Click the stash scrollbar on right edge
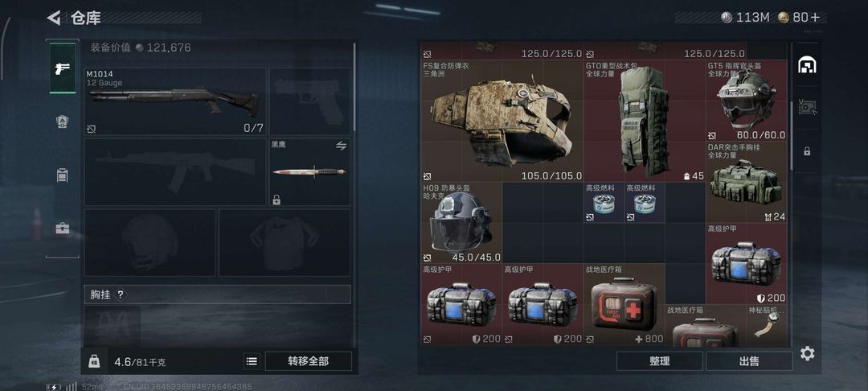868x391 pixels. (791, 134)
